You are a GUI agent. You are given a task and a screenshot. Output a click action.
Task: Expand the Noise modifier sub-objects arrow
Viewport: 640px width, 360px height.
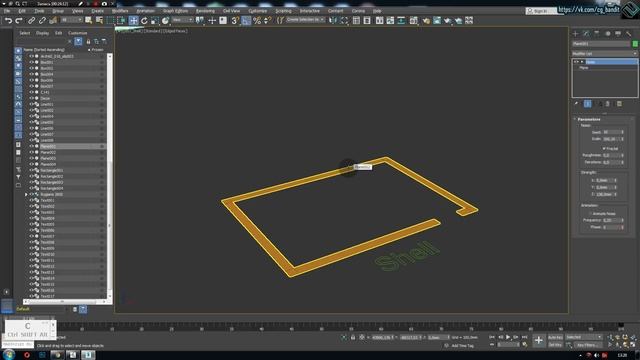[x=582, y=62]
